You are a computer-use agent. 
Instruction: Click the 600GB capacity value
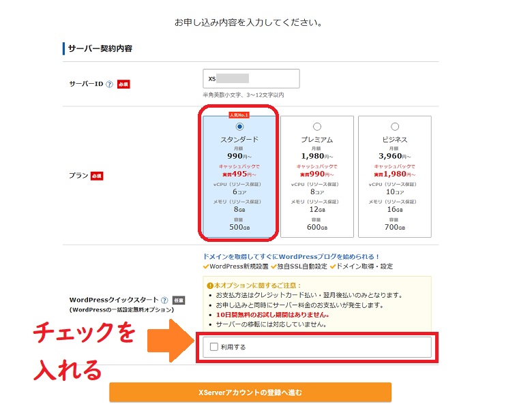317,227
